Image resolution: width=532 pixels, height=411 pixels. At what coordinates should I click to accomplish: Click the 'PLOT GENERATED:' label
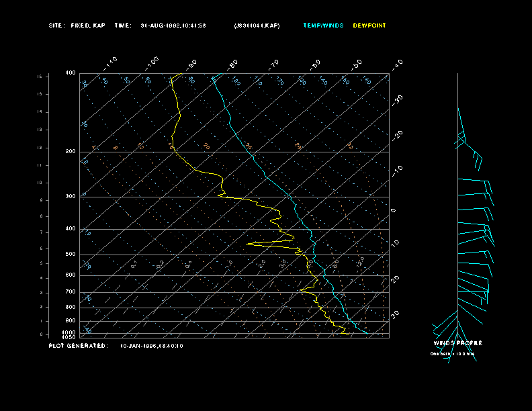click(79, 346)
